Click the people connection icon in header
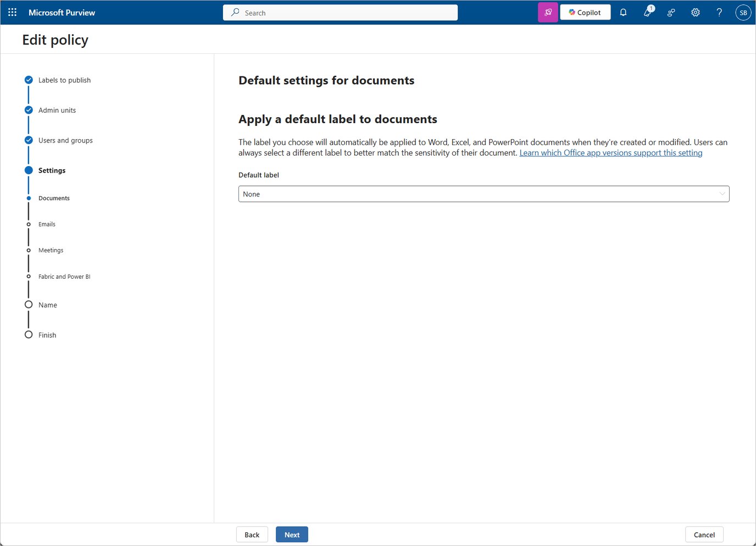 pyautogui.click(x=671, y=12)
